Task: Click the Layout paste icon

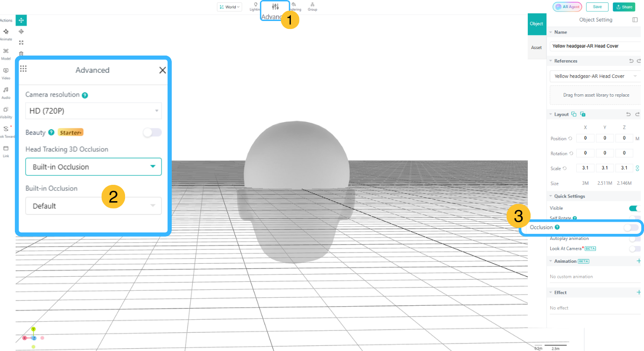Action: click(583, 114)
